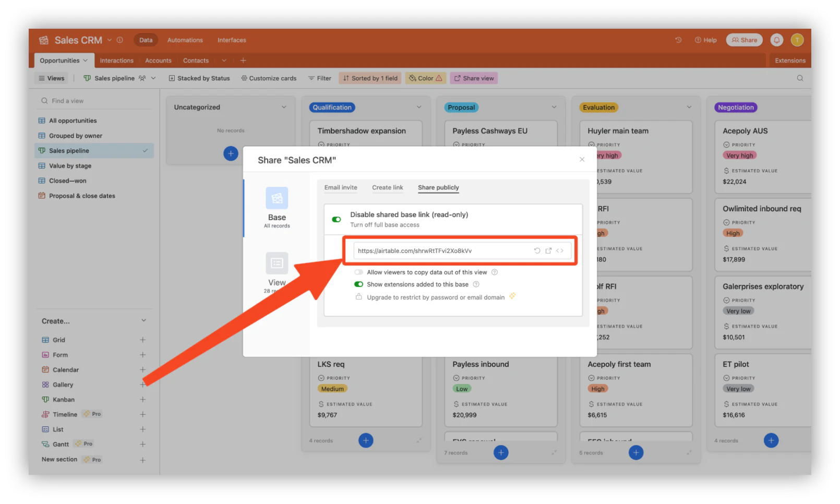Screen dimensions: 840x504
Task: Click Upgrade to restrict by password link
Action: pyautogui.click(x=436, y=297)
